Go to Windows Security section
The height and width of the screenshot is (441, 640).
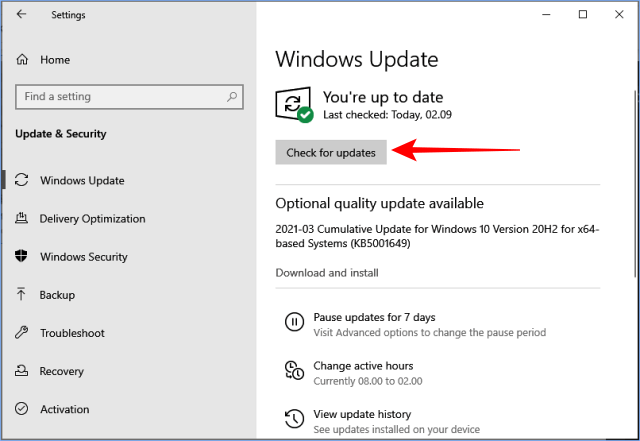84,257
